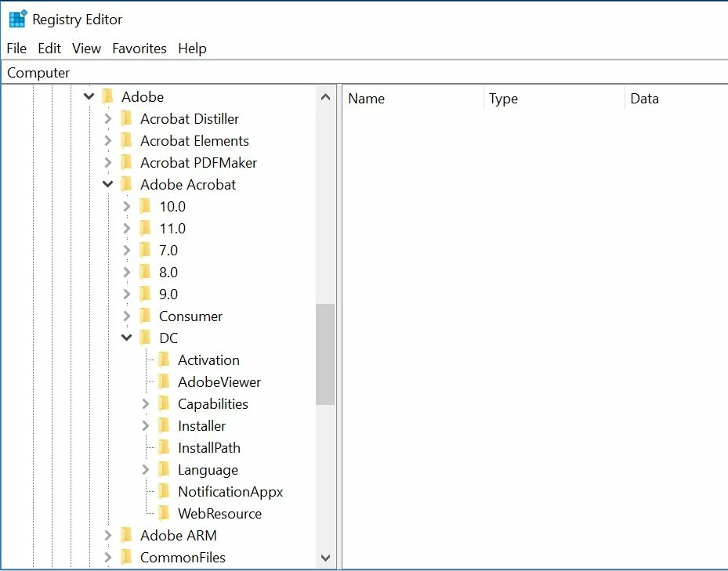Click the Adobe Acrobat folder icon

pyautogui.click(x=127, y=184)
